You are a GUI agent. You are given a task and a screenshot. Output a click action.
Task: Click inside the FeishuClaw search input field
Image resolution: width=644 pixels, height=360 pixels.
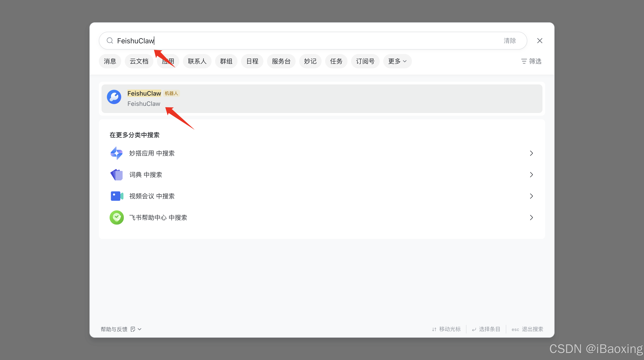[x=200, y=41]
